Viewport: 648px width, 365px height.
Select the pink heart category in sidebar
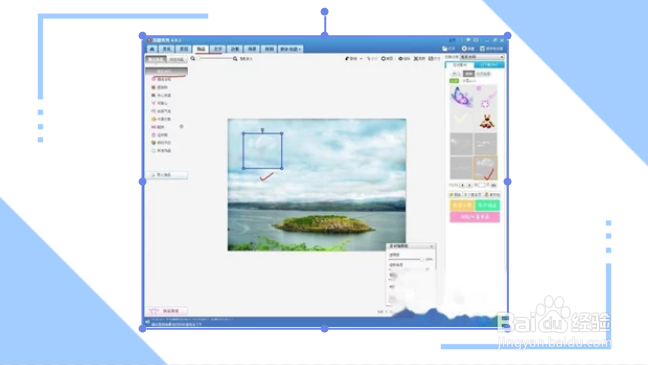160,103
